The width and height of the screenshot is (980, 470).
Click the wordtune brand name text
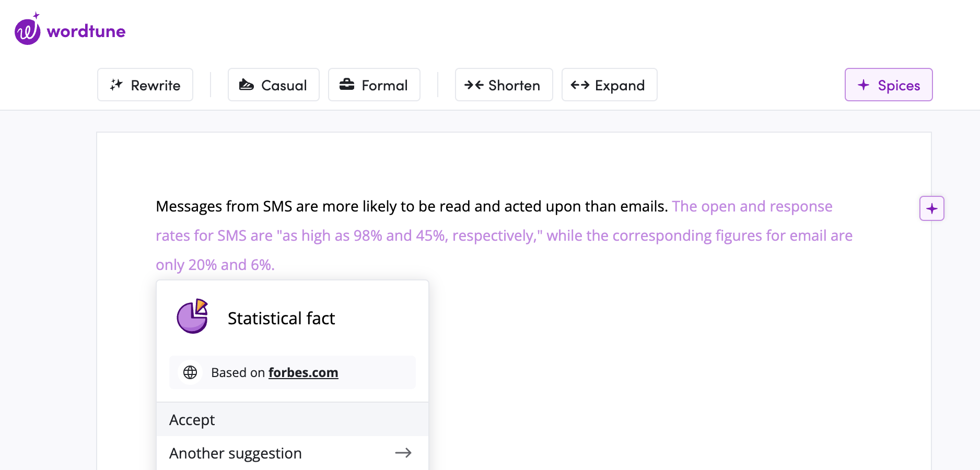tap(86, 31)
